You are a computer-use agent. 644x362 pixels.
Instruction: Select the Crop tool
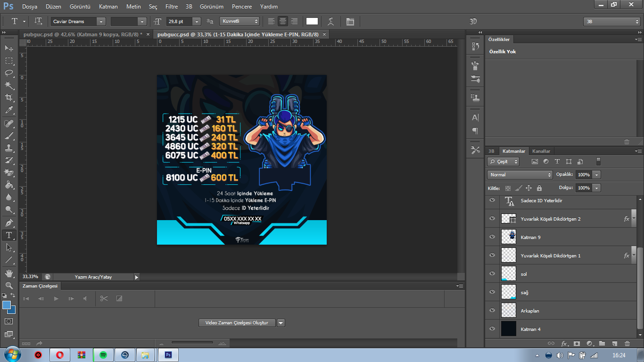pyautogui.click(x=9, y=98)
